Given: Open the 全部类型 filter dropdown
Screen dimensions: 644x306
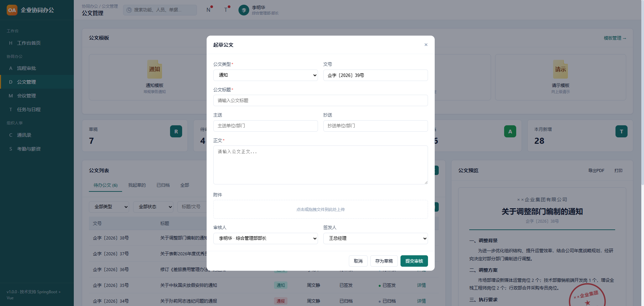Looking at the screenshot, I should coord(109,207).
